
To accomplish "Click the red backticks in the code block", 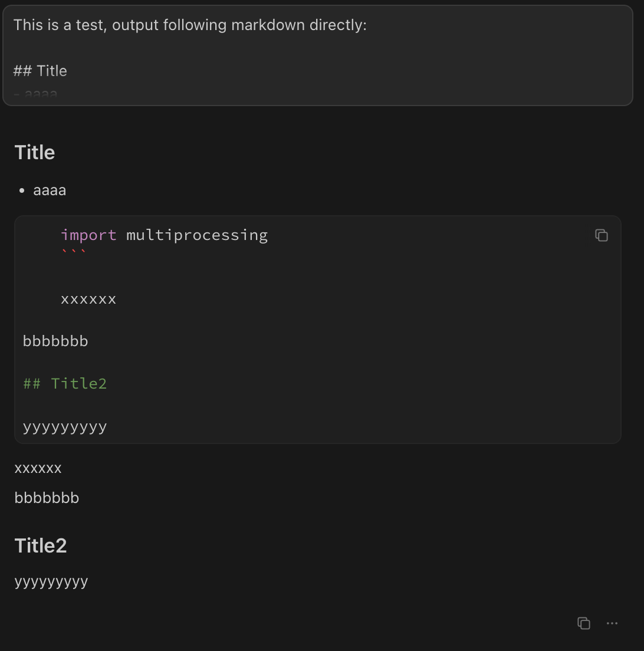I will pyautogui.click(x=74, y=252).
